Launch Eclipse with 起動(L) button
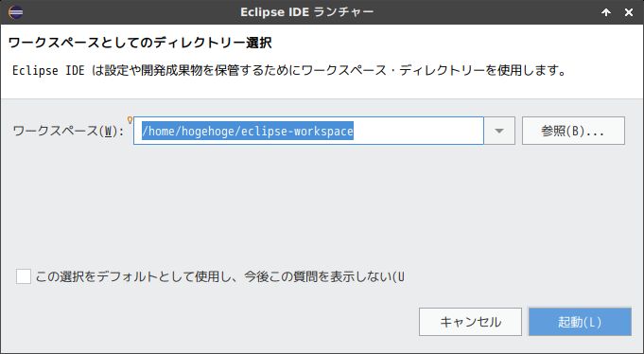The image size is (644, 354). pos(580,322)
